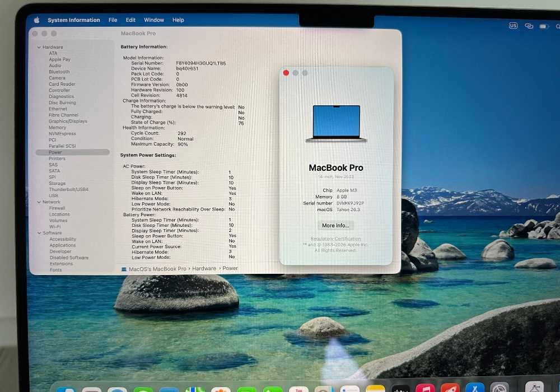
Task: Select Developer under Software
Action: 60,251
